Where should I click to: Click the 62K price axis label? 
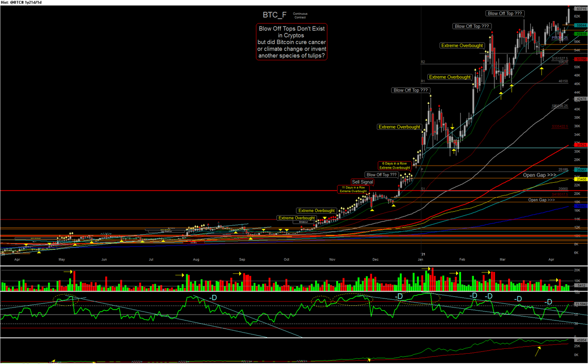click(578, 17)
